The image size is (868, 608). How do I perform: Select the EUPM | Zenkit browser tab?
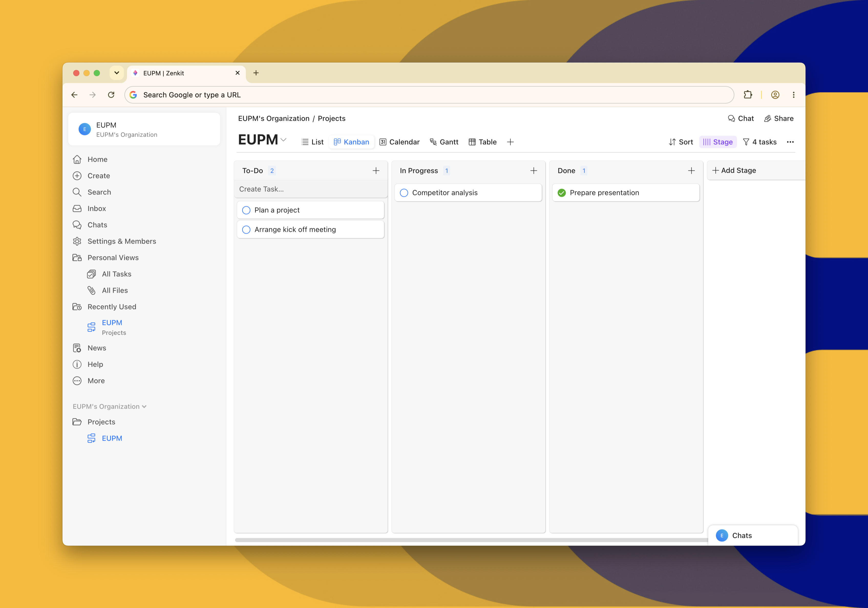(186, 73)
